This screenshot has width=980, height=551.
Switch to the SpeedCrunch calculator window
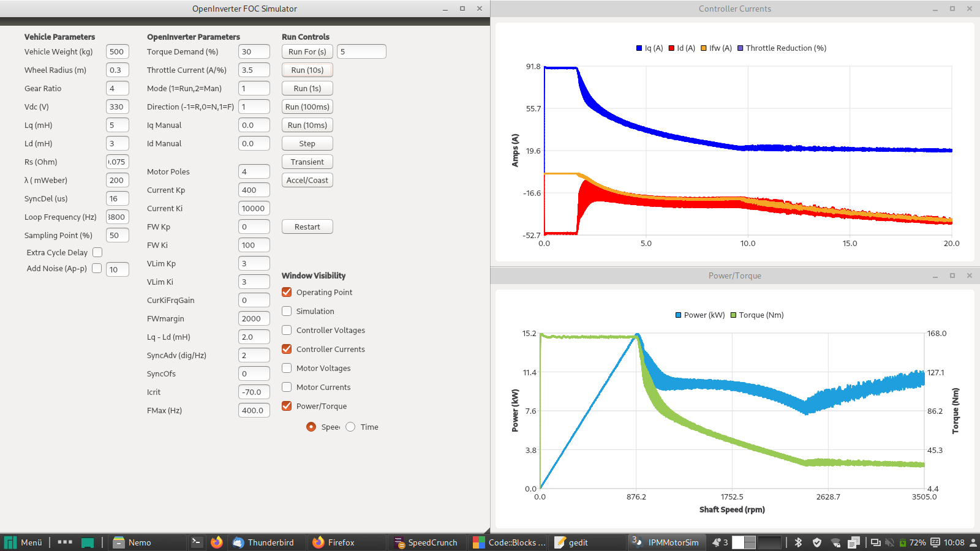click(x=426, y=542)
